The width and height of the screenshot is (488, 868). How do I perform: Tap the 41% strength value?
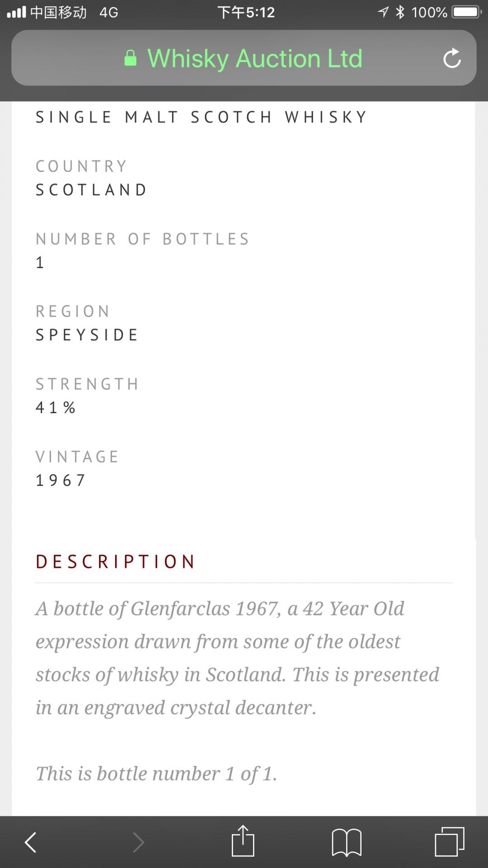click(x=56, y=407)
